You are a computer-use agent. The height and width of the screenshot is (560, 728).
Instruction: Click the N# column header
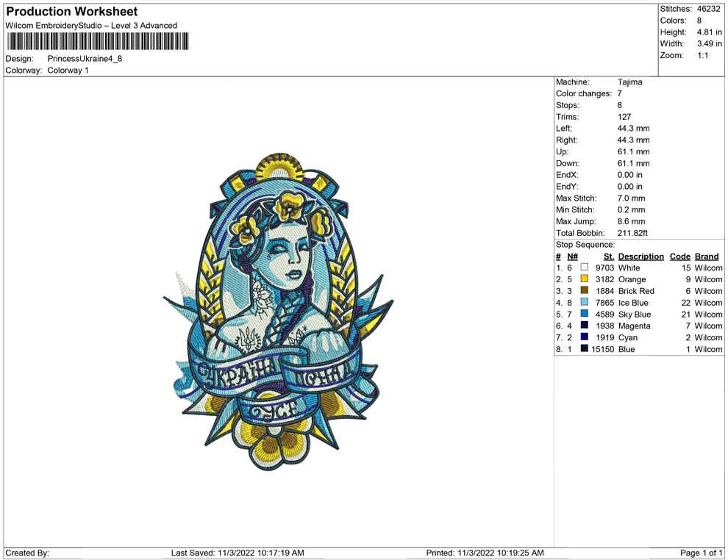[572, 256]
